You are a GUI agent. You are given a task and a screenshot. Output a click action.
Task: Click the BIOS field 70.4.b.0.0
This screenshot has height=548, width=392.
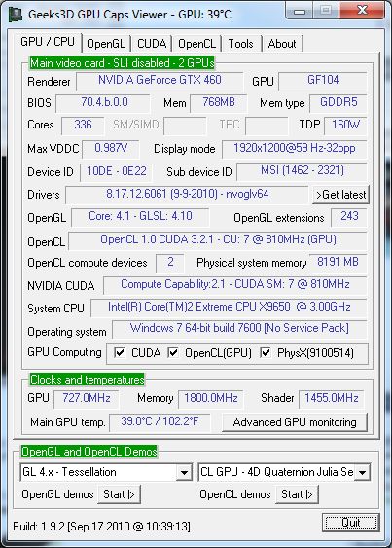[x=103, y=103]
